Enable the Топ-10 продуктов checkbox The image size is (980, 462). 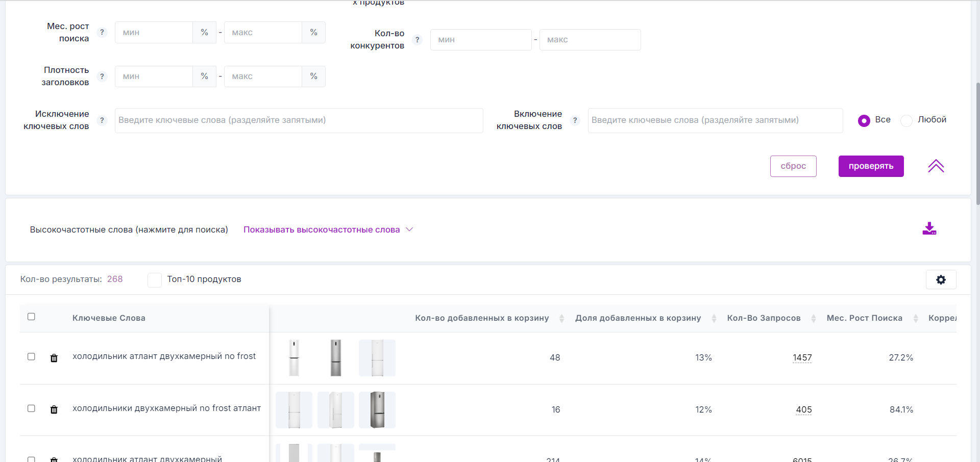(154, 280)
